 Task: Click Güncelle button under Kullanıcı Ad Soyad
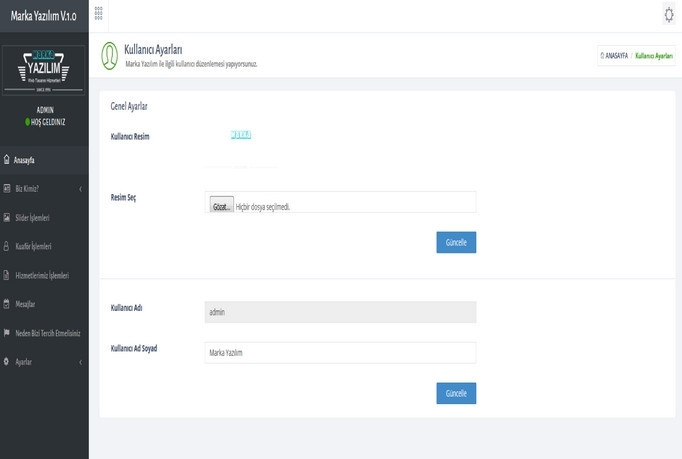(456, 393)
